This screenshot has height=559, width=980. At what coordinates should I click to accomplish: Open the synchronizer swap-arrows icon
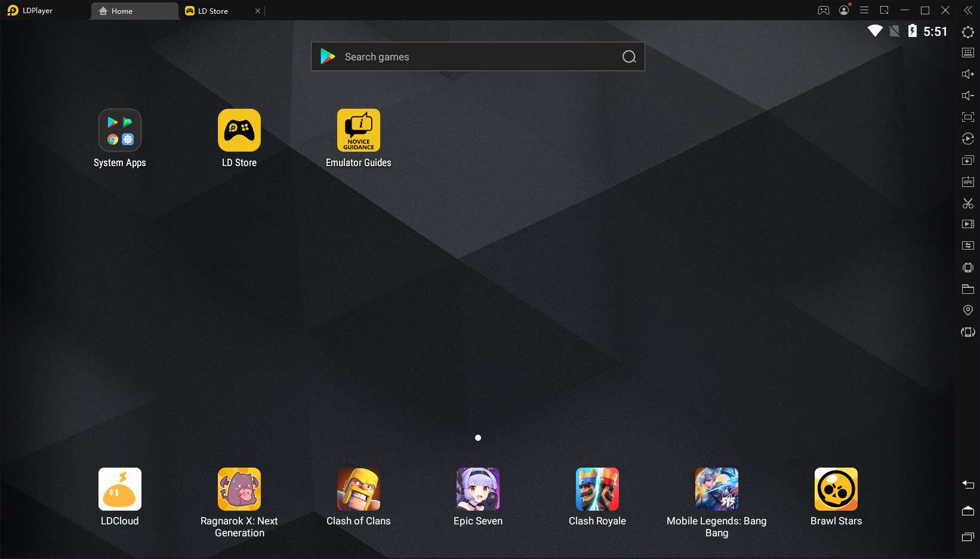(968, 245)
